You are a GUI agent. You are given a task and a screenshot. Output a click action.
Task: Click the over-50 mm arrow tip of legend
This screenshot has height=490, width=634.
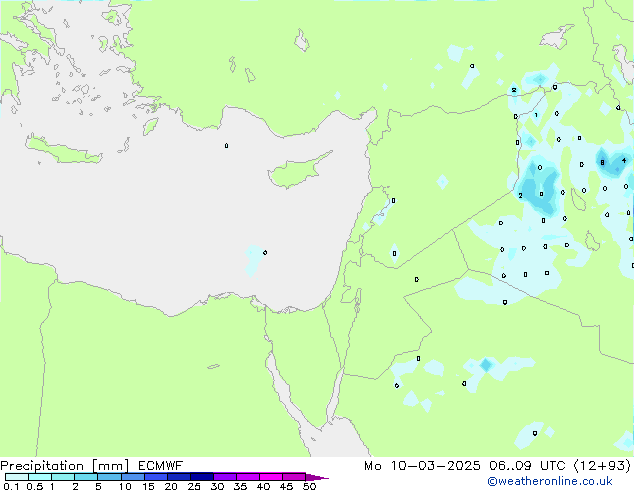tap(317, 477)
